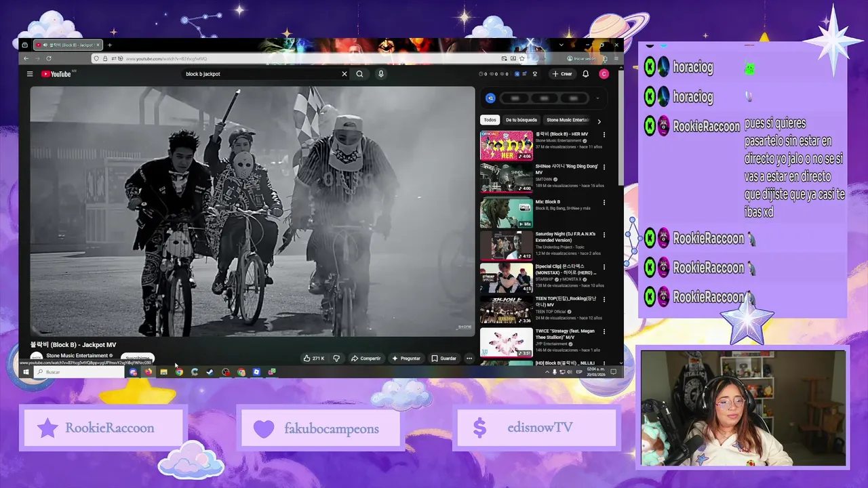Start voice search with the microphone icon
Screen dimensions: 868x488
tap(381, 74)
